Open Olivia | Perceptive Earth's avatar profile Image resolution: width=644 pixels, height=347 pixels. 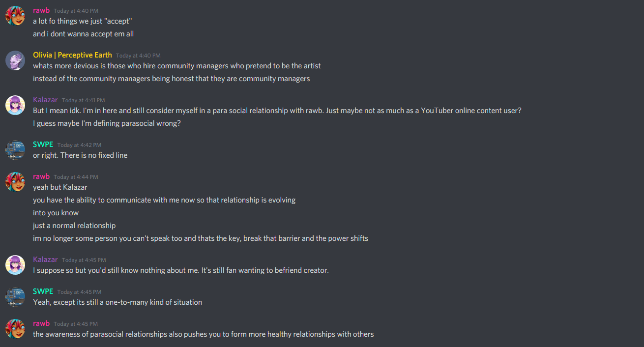click(15, 60)
